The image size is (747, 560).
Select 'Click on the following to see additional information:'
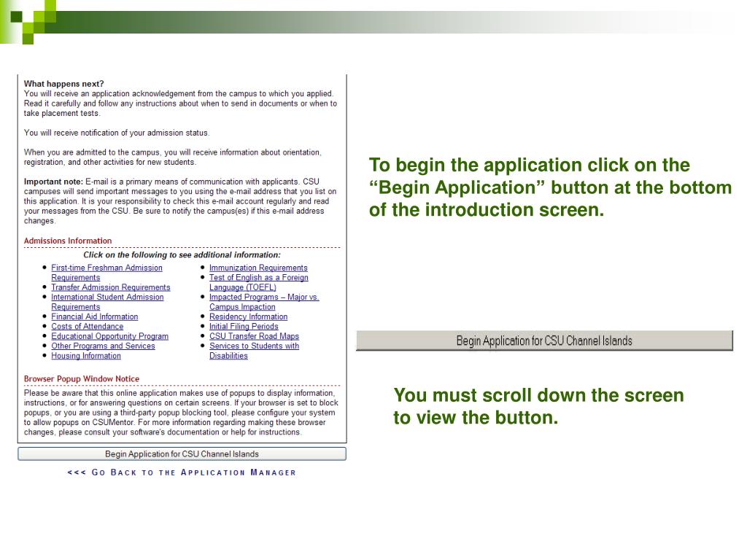[182, 254]
